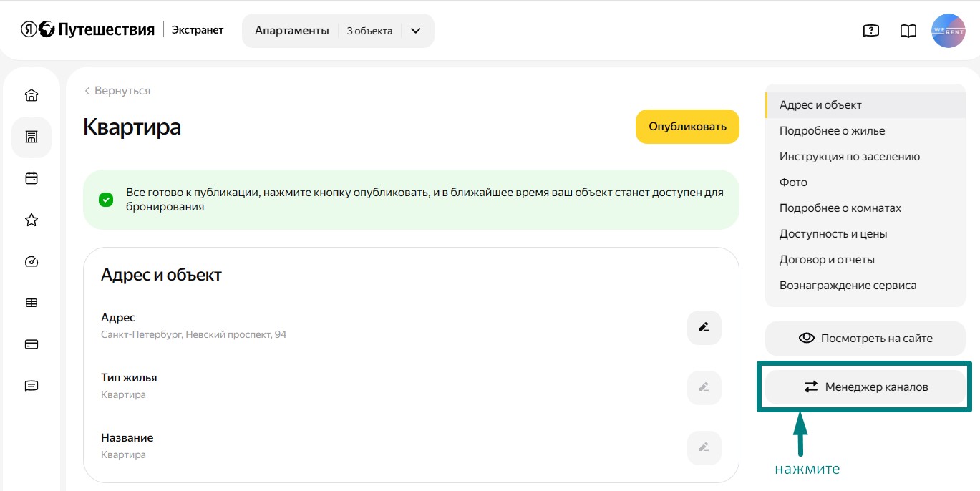
Task: Open the book documentation icon
Action: click(908, 31)
